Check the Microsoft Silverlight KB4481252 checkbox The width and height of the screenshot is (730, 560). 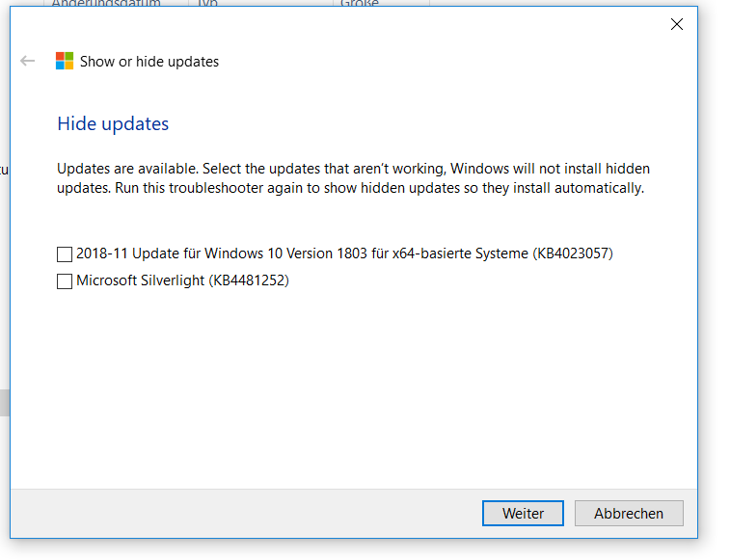[x=65, y=281]
